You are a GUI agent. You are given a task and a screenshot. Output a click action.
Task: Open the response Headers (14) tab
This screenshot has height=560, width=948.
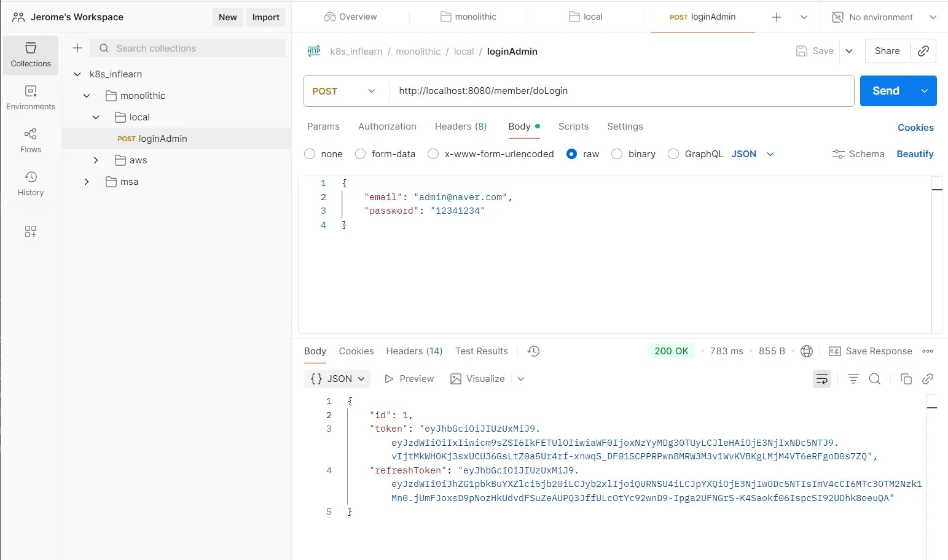[x=414, y=351]
